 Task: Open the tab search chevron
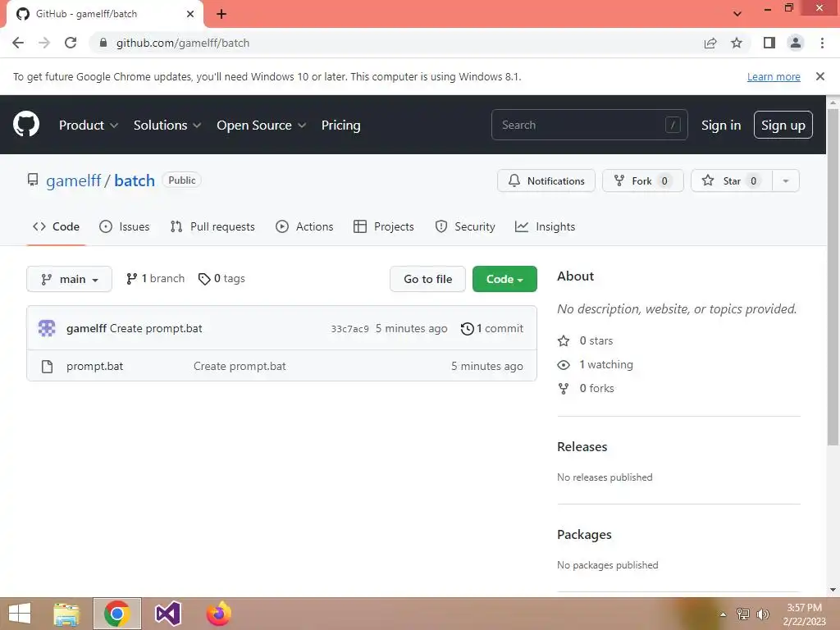pyautogui.click(x=737, y=14)
